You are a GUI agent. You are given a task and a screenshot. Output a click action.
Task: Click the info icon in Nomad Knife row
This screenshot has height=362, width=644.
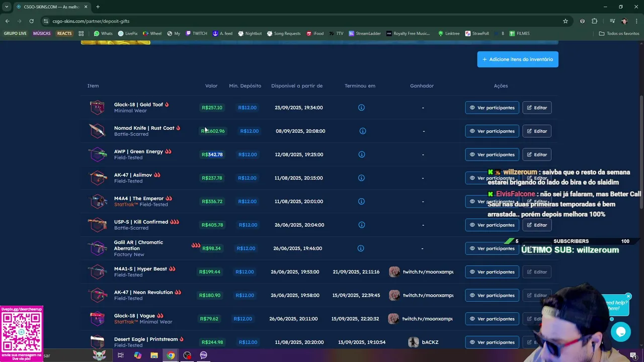pyautogui.click(x=362, y=131)
